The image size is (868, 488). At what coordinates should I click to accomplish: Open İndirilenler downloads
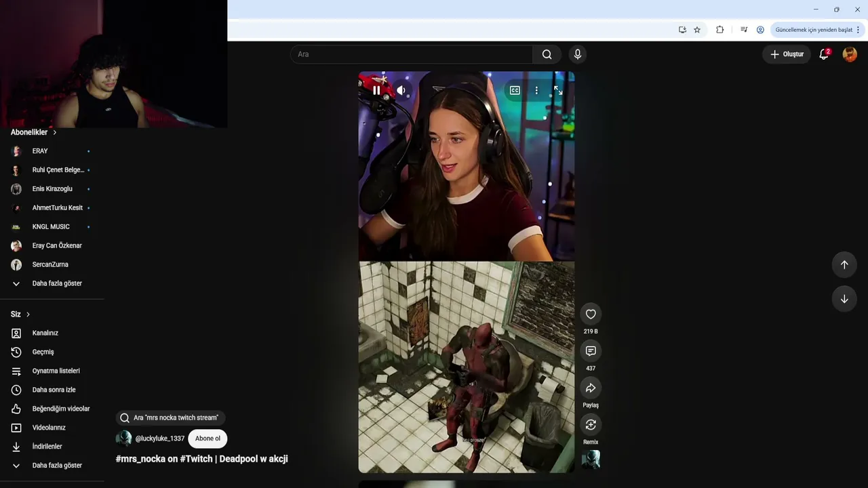(x=52, y=447)
